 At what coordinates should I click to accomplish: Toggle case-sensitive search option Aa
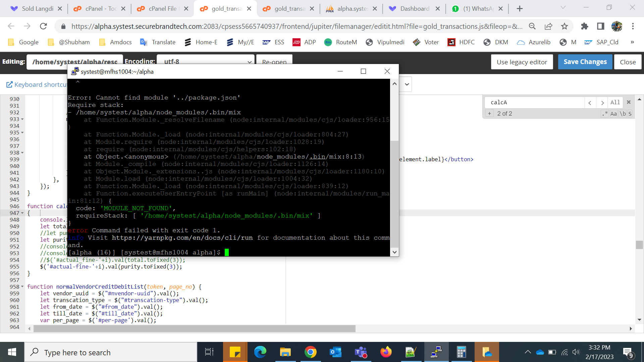click(x=613, y=114)
